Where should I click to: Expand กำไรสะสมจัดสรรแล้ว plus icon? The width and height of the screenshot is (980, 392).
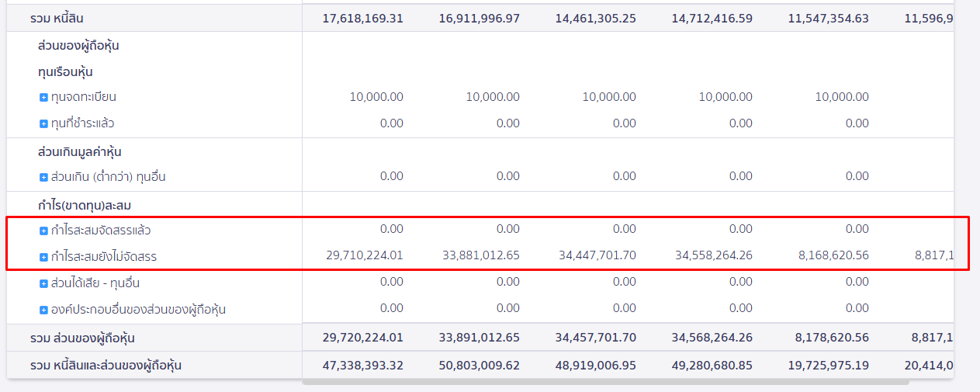coord(44,231)
